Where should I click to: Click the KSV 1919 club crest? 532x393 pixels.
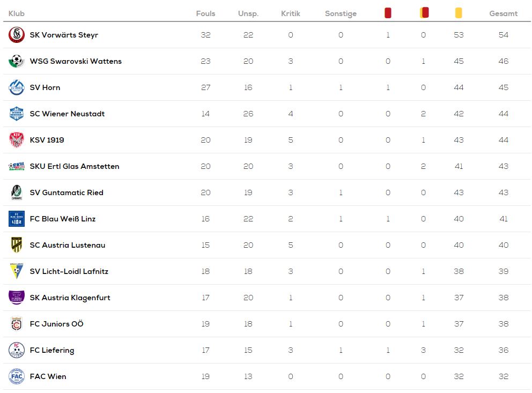(16, 140)
